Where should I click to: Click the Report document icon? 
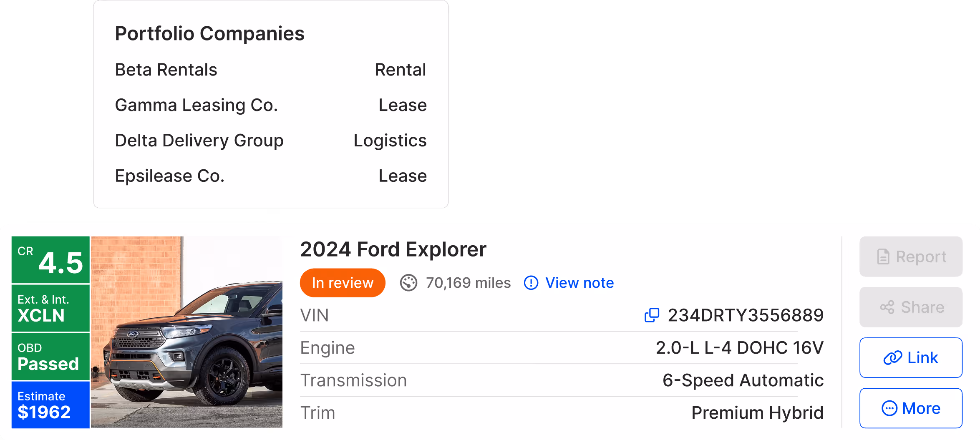[x=883, y=257]
